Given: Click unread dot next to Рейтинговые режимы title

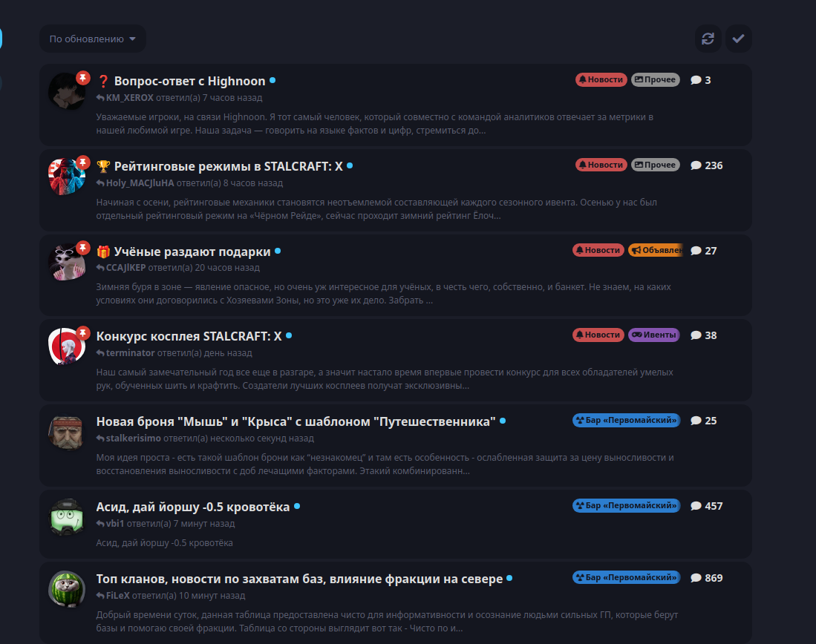Looking at the screenshot, I should (x=350, y=166).
